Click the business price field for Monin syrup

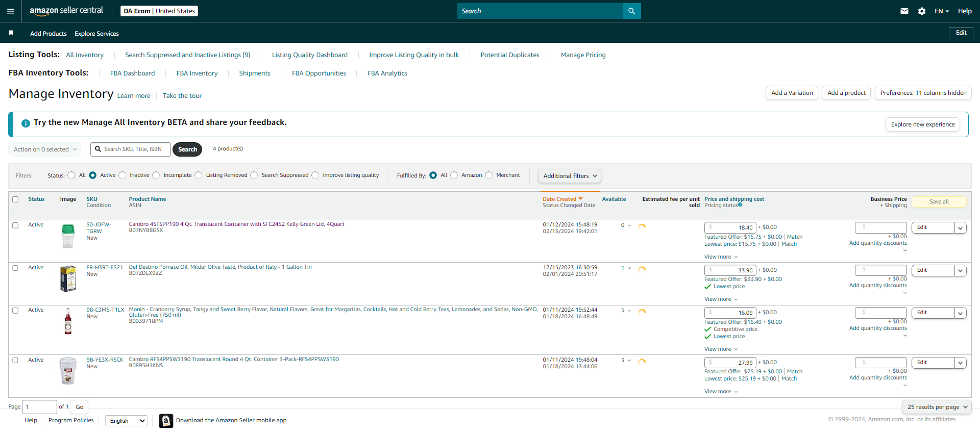pos(881,313)
